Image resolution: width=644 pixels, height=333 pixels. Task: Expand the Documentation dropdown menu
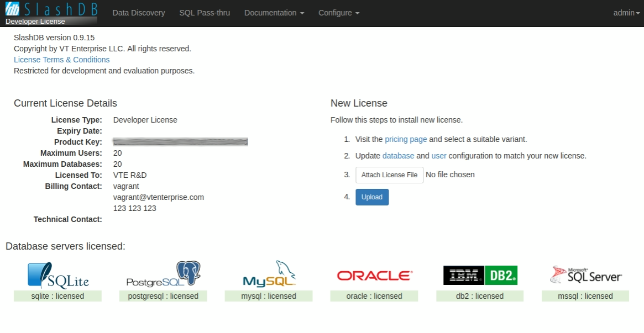pyautogui.click(x=274, y=13)
